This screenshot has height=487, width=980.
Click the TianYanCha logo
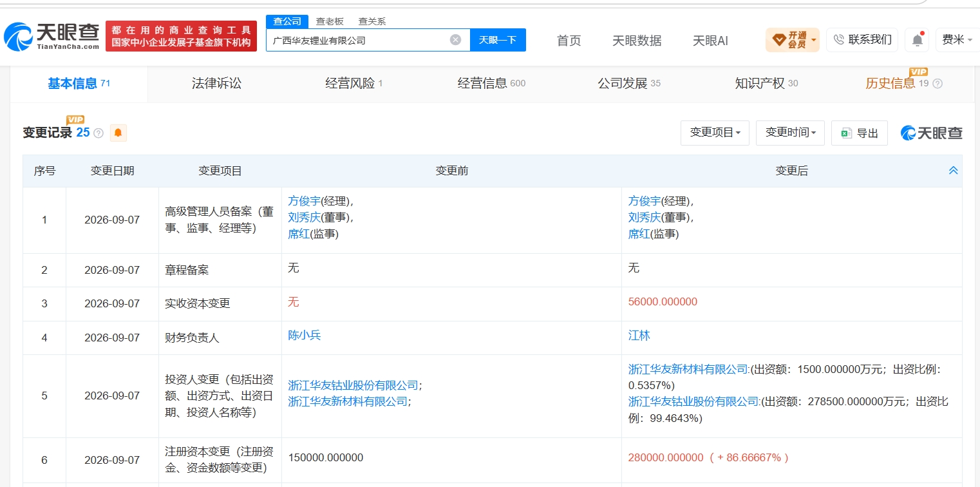click(52, 36)
